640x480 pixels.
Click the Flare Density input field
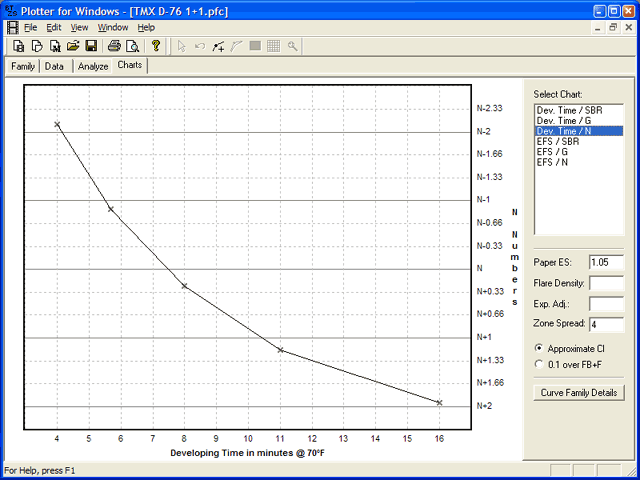tap(607, 283)
